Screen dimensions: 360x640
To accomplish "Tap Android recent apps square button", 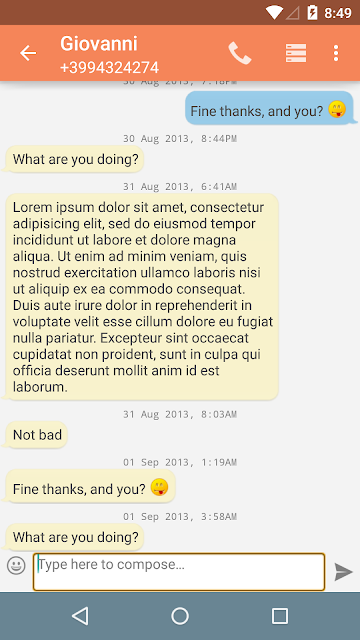I will [x=280, y=616].
